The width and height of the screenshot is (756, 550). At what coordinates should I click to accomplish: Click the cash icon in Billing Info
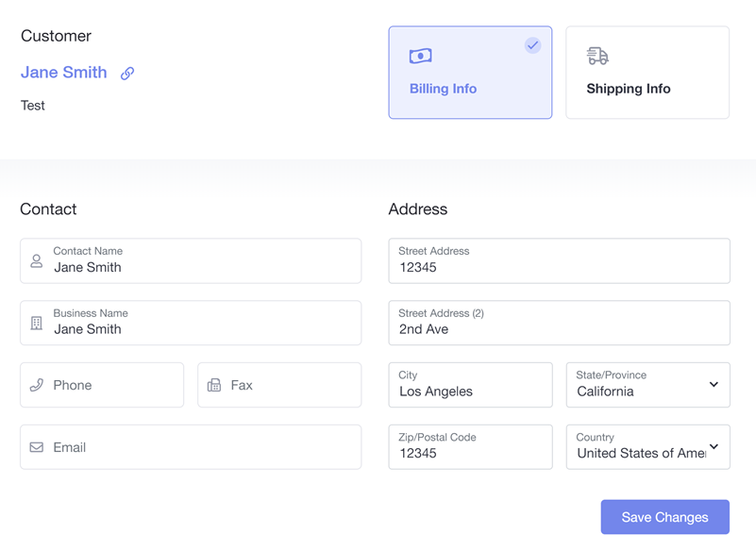click(421, 57)
